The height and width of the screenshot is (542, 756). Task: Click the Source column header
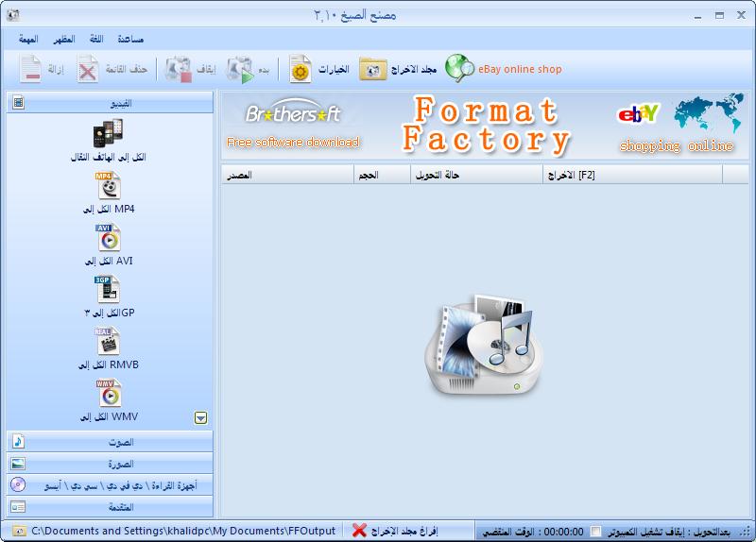coord(287,175)
